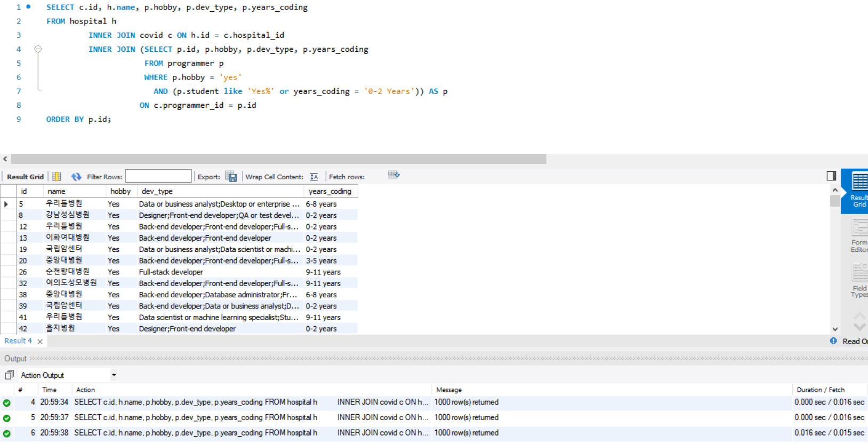Click the Fetch rows icon
The width and height of the screenshot is (868, 443).
pos(394,175)
